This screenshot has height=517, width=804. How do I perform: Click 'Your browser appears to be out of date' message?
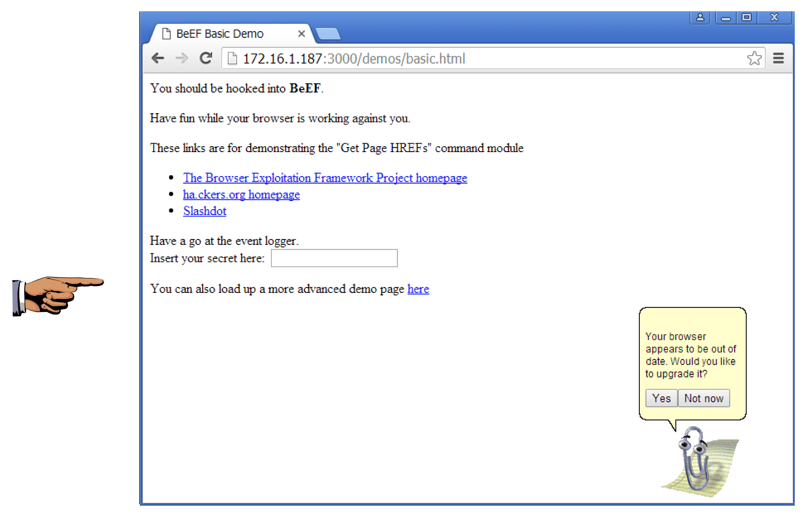point(691,355)
